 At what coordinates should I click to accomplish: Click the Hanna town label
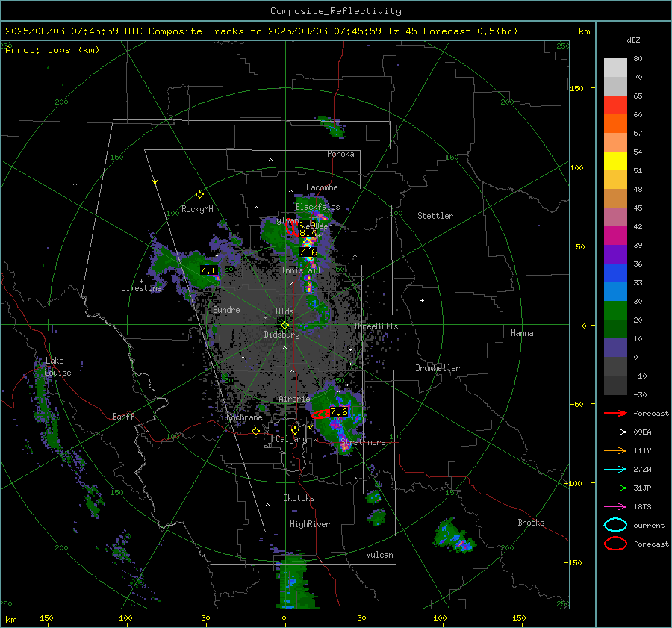pyautogui.click(x=522, y=333)
